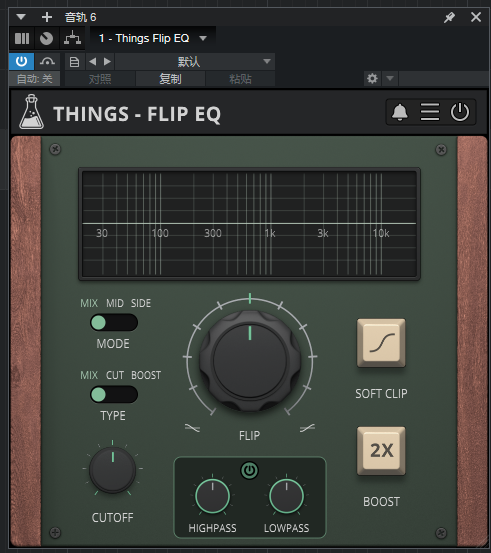Go to next preset arrow
491x553 pixels.
107,62
